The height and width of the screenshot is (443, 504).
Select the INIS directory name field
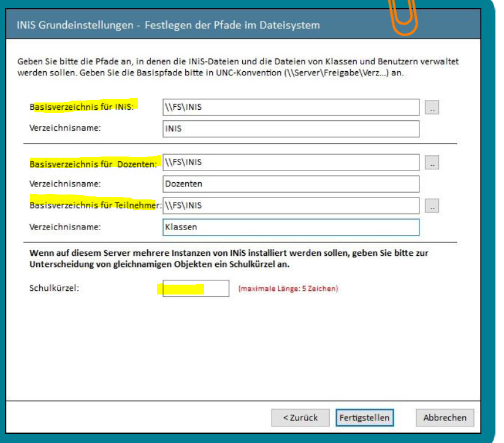(291, 129)
